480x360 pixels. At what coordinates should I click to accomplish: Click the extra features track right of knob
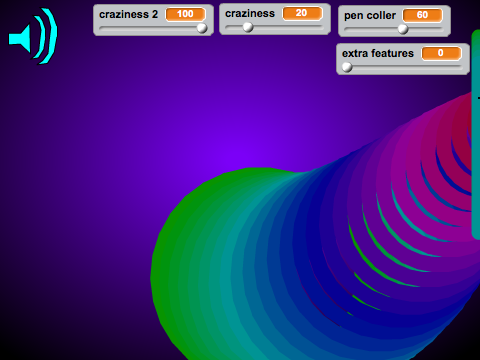[x=407, y=67]
